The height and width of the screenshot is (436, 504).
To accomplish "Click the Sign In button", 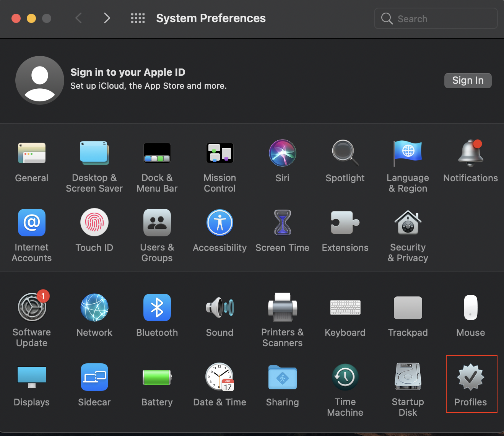I will [468, 80].
